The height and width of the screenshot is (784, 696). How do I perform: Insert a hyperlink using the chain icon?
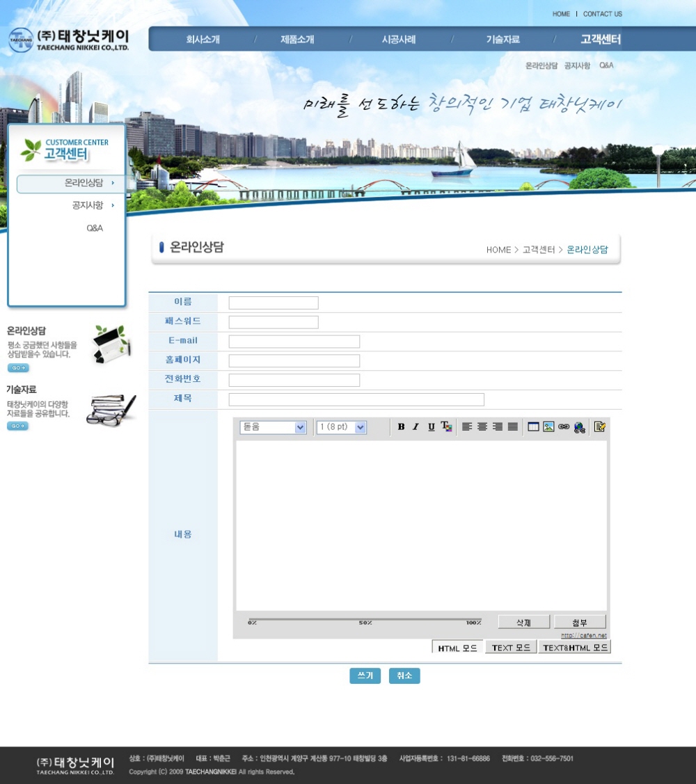click(x=564, y=427)
